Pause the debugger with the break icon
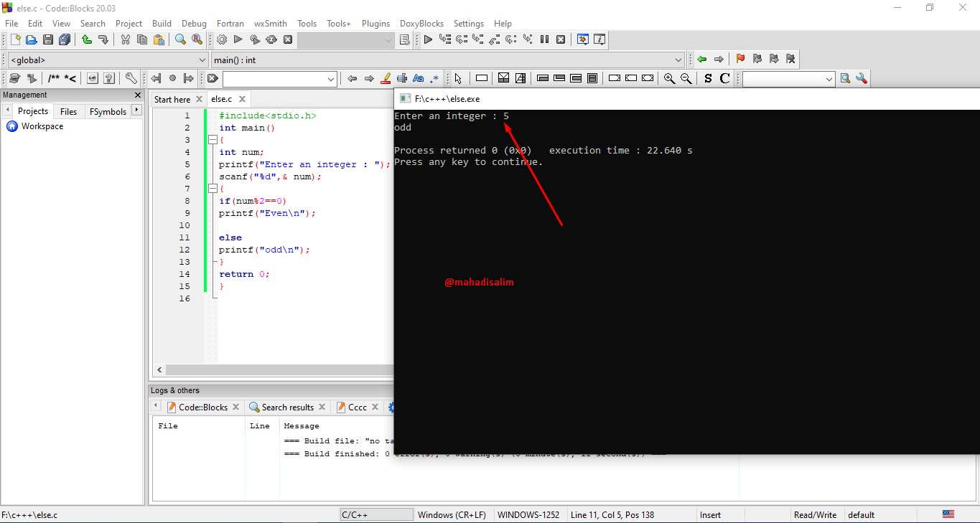 [x=544, y=40]
